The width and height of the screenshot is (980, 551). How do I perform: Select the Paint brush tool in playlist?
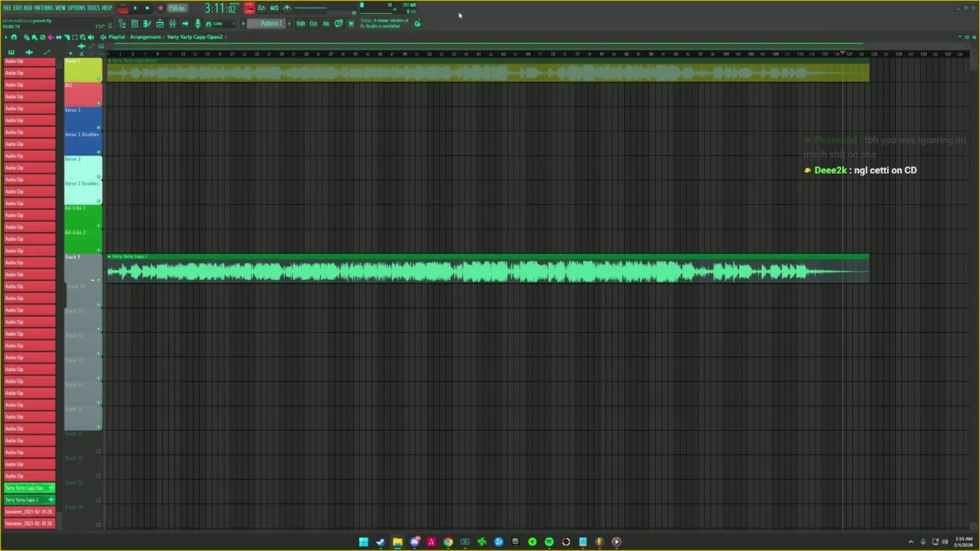(34, 37)
